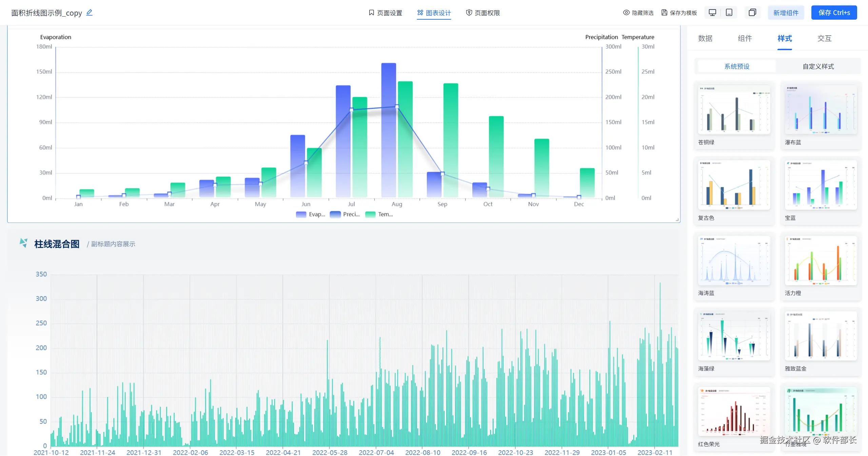Open the 页面权限 tab
This screenshot has height=456, width=868.
(483, 13)
